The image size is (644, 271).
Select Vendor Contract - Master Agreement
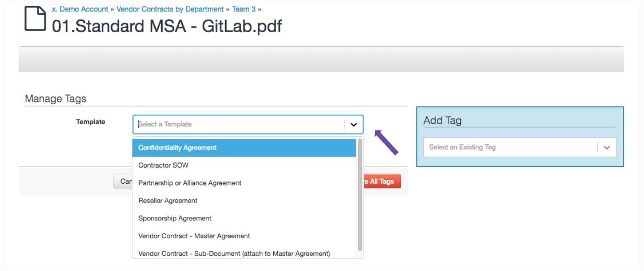(194, 236)
